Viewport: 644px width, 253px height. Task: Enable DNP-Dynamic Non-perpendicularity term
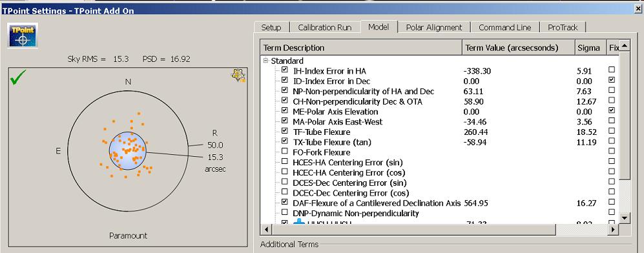point(285,212)
